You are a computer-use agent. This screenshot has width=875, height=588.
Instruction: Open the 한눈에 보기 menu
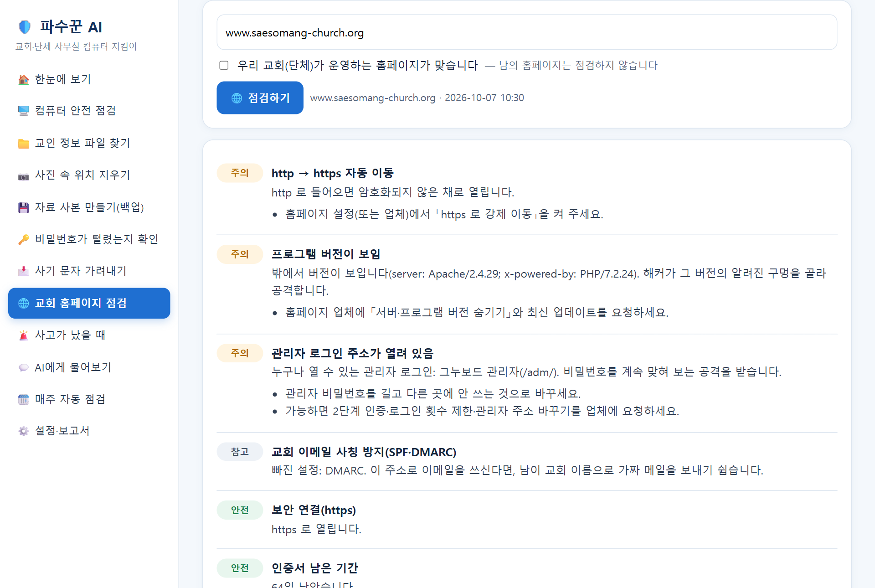point(89,79)
